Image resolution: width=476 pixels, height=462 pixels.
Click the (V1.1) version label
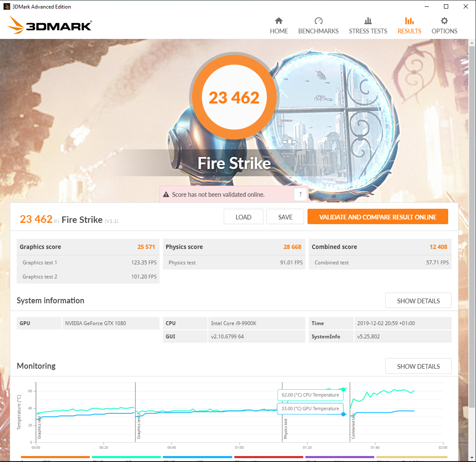click(112, 221)
